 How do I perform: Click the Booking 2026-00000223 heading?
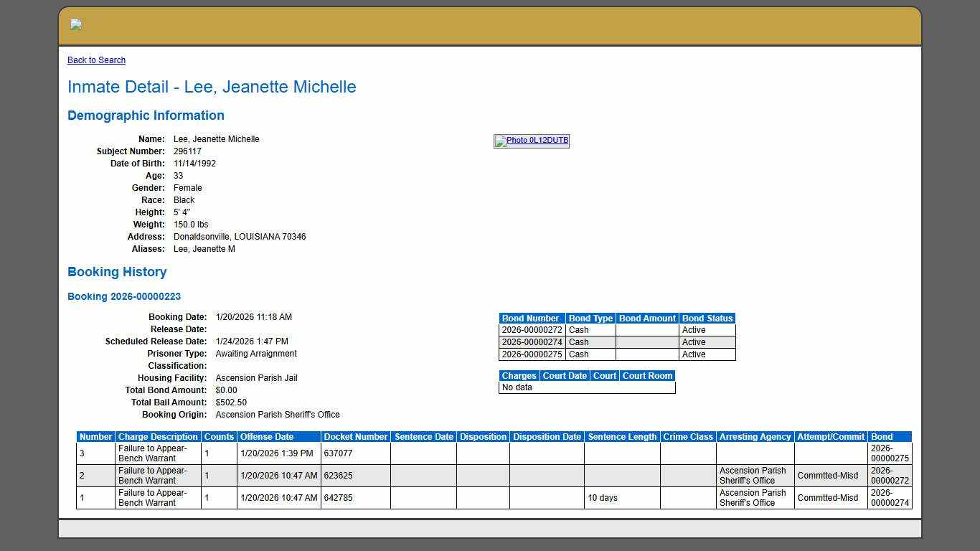pyautogui.click(x=124, y=297)
